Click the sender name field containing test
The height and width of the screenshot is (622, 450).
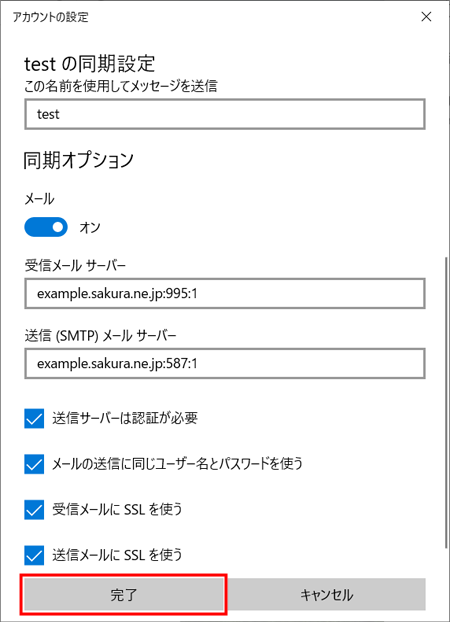(x=225, y=114)
